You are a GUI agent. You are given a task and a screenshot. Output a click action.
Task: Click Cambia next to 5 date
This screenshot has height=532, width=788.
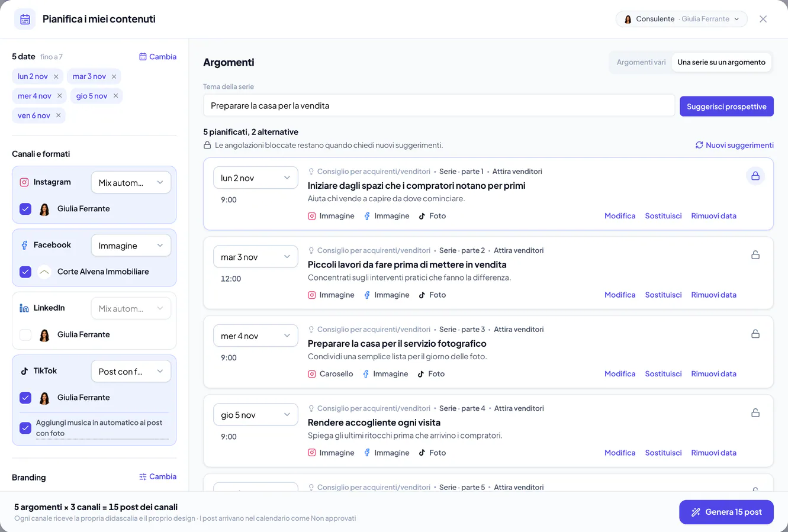[157, 57]
